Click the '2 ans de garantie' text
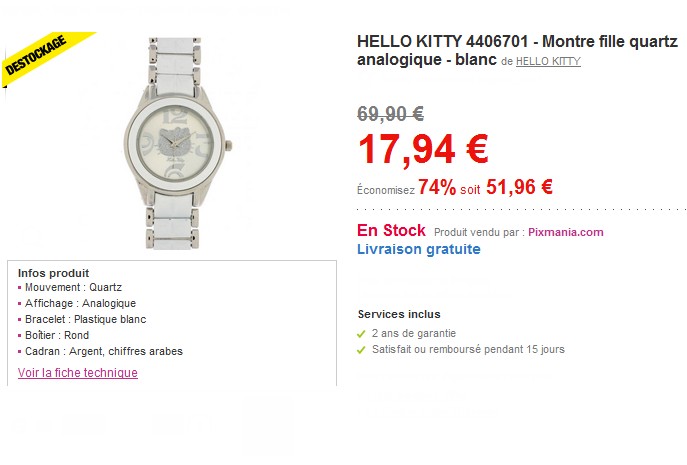The image size is (687, 465). [x=414, y=334]
